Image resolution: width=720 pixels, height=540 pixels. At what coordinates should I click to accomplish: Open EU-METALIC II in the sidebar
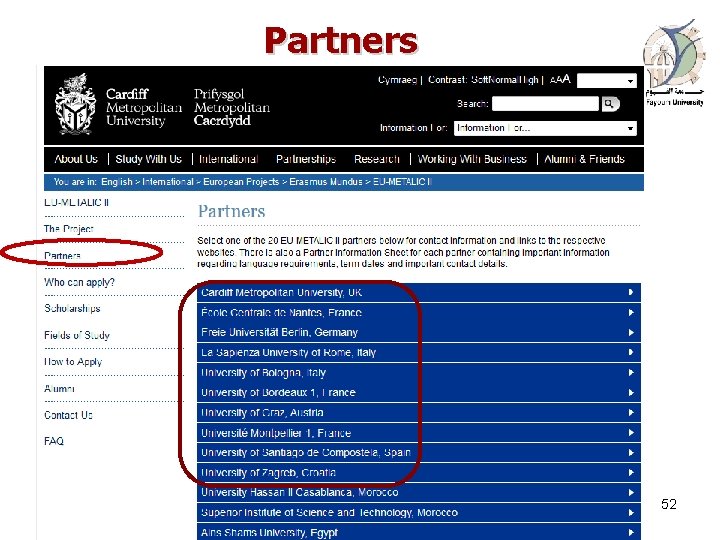76,202
